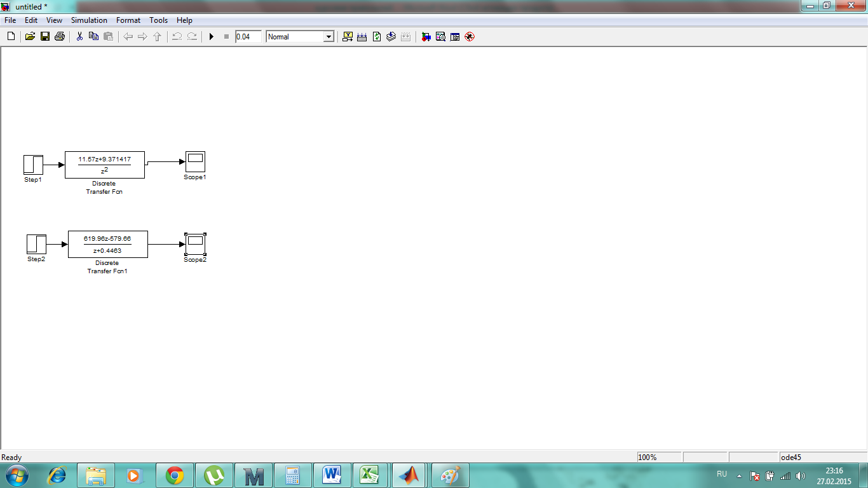Open the Mathcad 'M' taskbar icon
This screenshot has width=868, height=488.
[x=254, y=475]
